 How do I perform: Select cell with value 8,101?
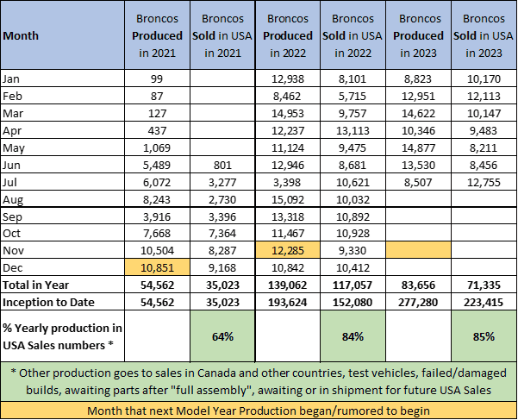point(353,78)
